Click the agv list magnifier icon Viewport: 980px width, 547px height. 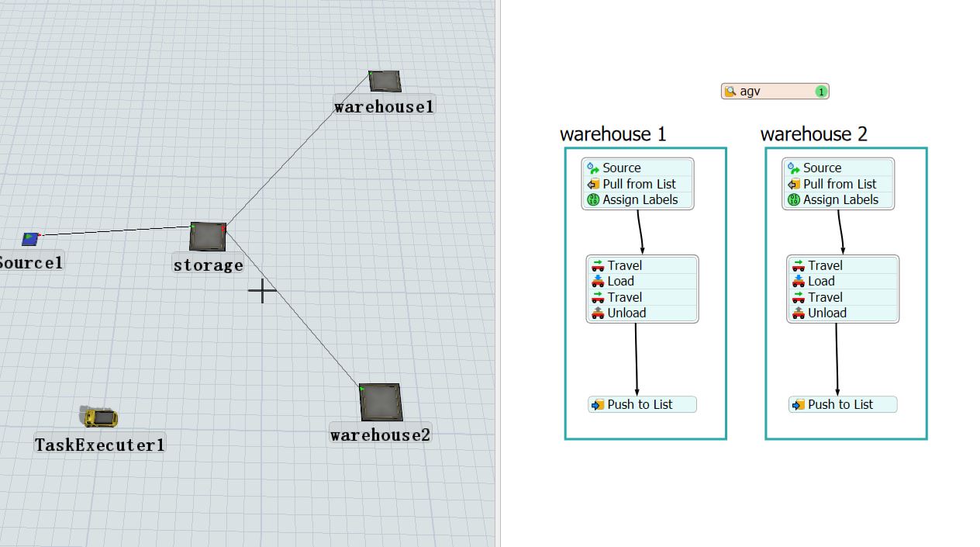tap(730, 92)
